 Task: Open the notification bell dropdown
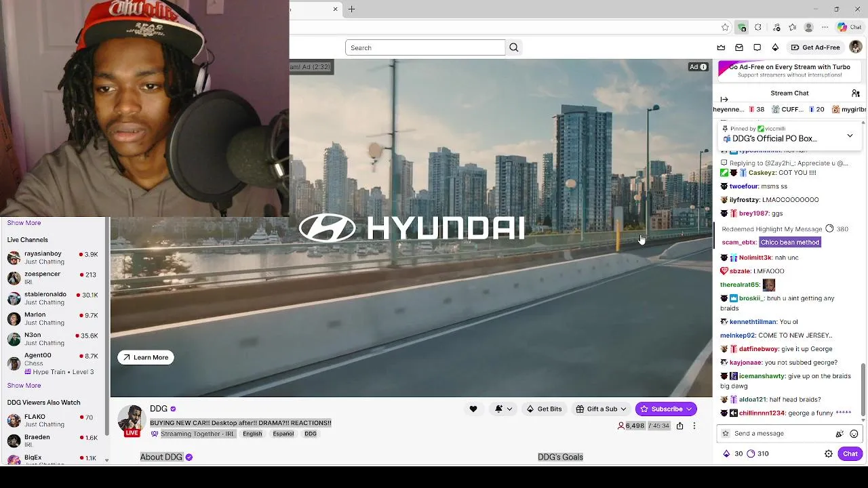point(502,409)
